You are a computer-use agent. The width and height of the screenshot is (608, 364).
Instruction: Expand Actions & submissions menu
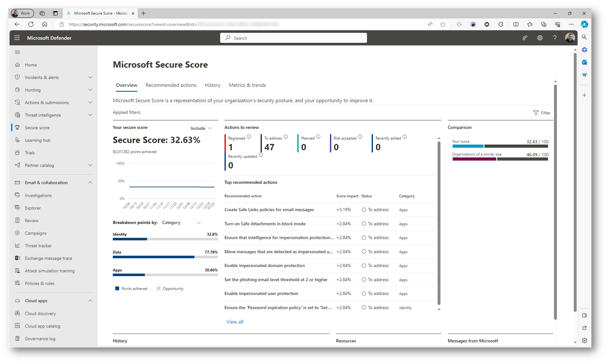tap(90, 102)
